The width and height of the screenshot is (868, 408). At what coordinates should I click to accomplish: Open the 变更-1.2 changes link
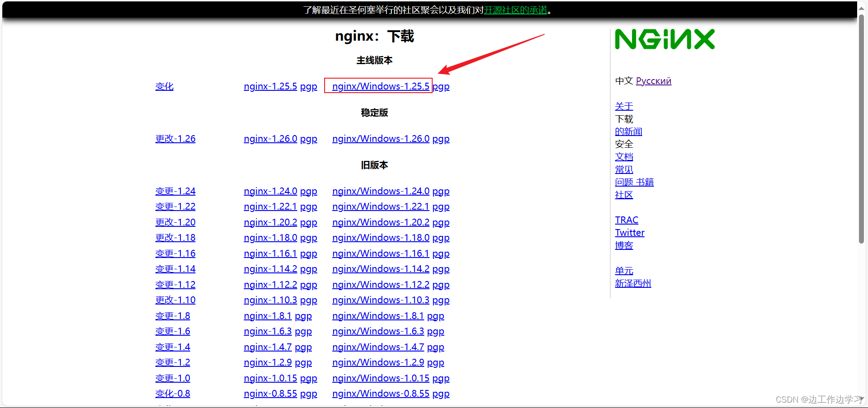(x=173, y=362)
